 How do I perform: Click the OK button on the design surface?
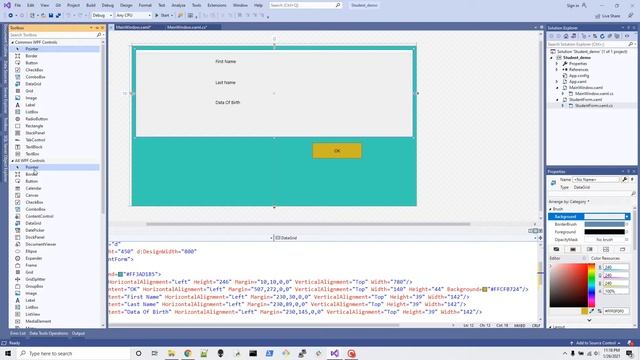coord(337,151)
